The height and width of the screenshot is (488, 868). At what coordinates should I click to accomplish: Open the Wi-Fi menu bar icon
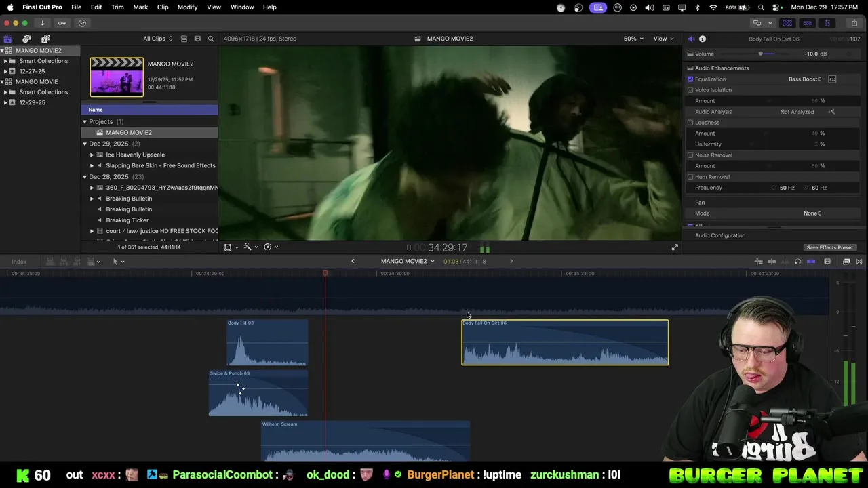coord(713,7)
